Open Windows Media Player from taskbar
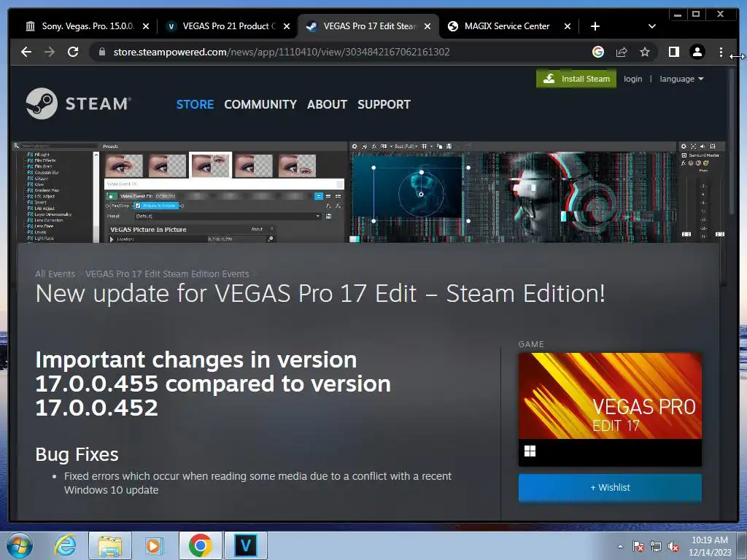Image resolution: width=747 pixels, height=560 pixels. click(x=154, y=545)
